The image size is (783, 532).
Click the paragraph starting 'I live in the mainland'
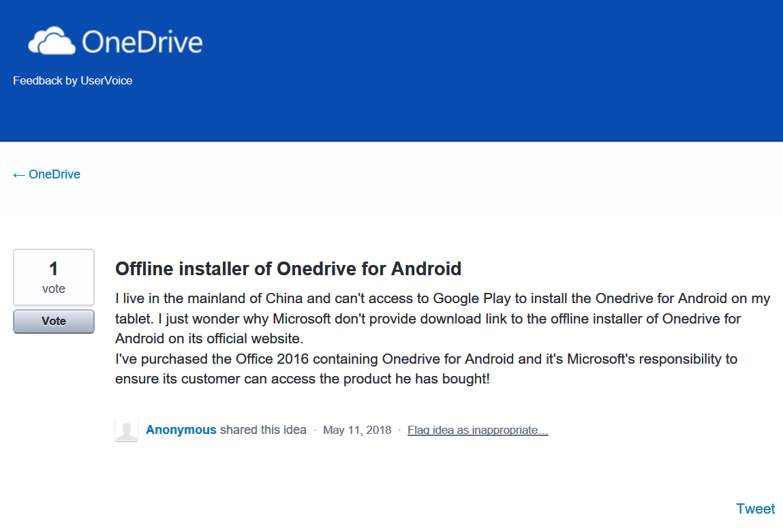(442, 318)
